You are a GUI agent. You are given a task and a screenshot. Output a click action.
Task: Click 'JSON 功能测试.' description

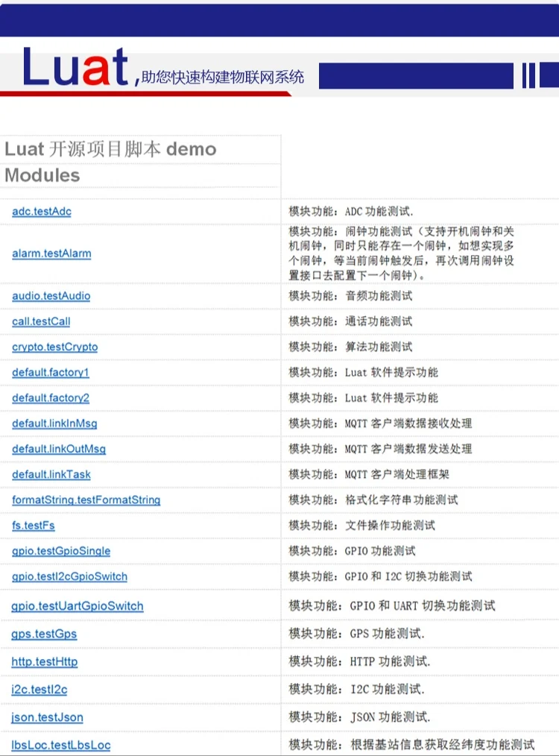tap(390, 717)
